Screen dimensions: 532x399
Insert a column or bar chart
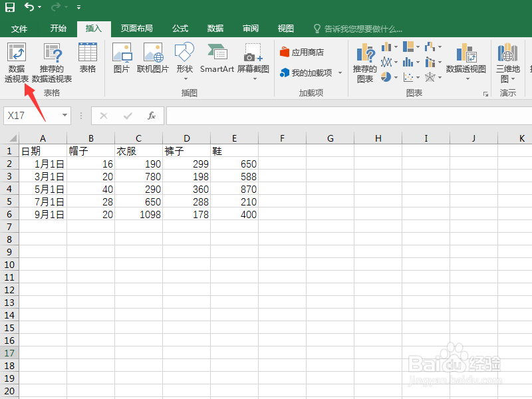pyautogui.click(x=389, y=47)
